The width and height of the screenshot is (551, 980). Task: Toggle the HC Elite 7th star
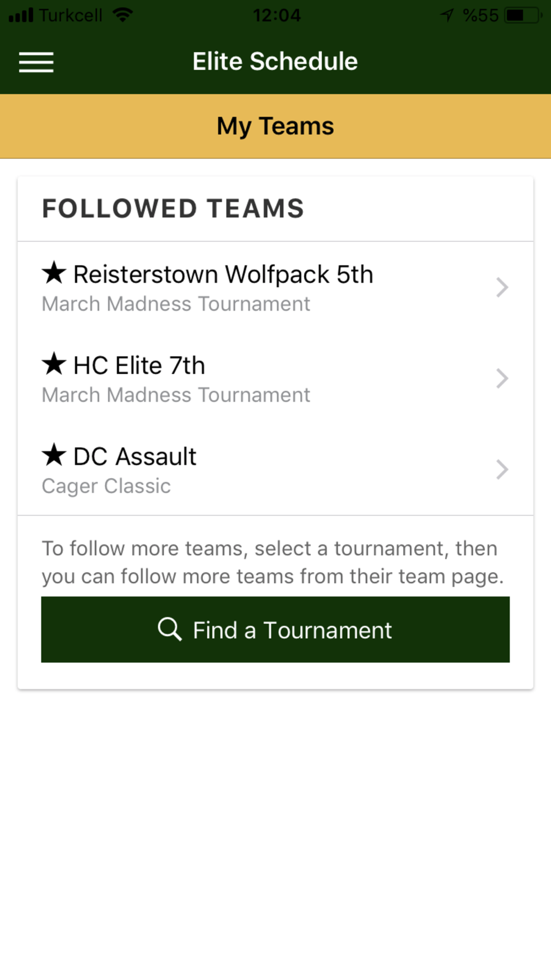(x=54, y=364)
